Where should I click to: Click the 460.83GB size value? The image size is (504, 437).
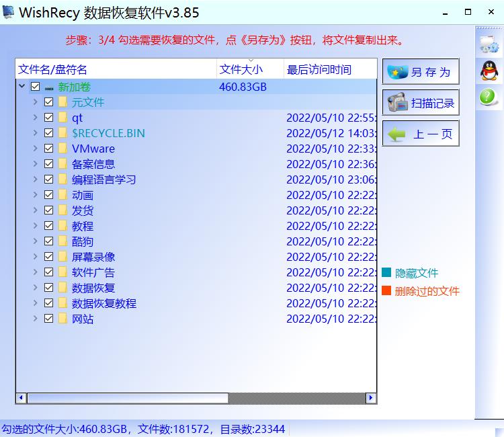[243, 87]
